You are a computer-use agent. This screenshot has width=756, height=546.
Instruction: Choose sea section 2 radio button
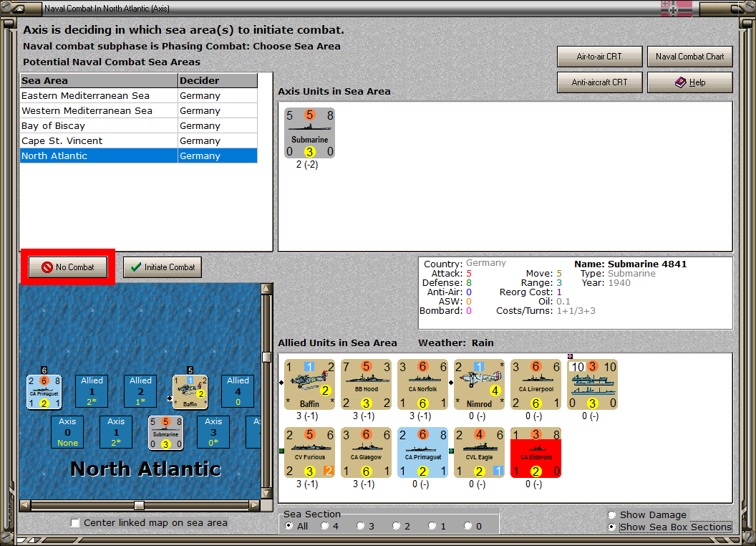[x=396, y=526]
